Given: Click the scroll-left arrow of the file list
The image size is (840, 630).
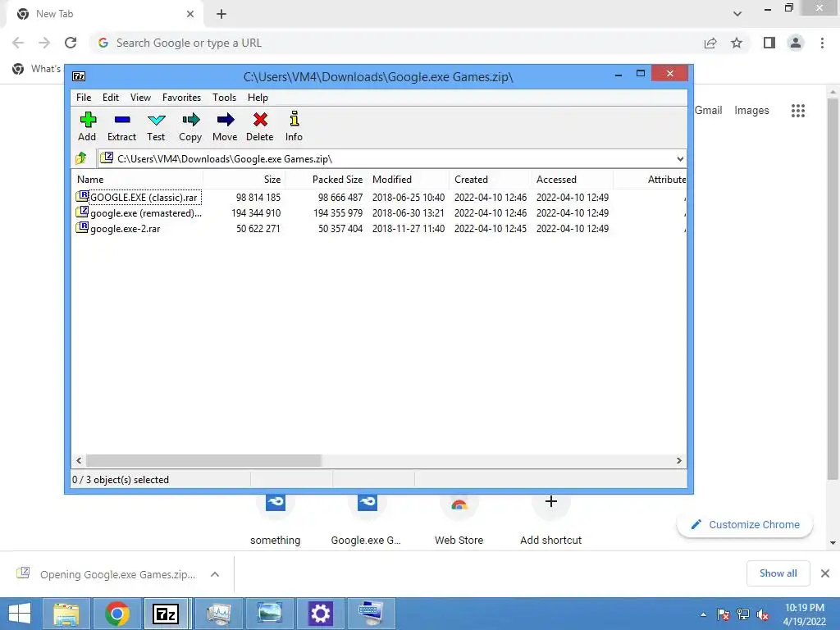Looking at the screenshot, I should point(80,461).
